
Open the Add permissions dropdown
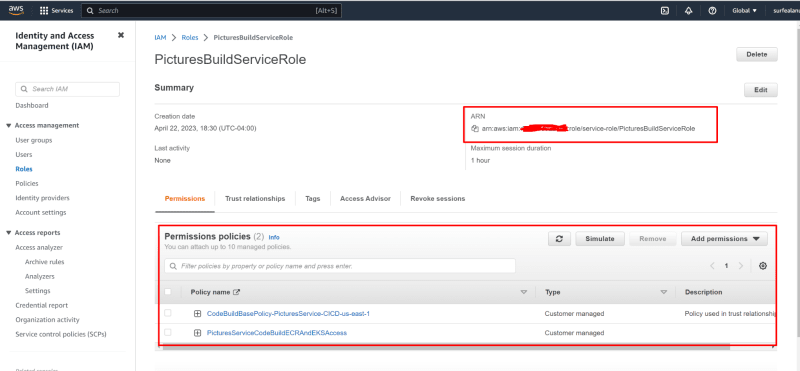[724, 238]
